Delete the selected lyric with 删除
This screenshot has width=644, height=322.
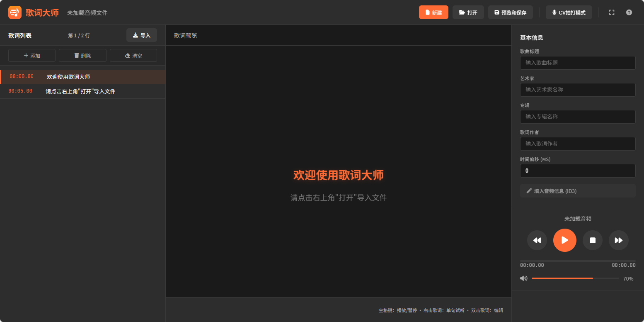(x=82, y=56)
